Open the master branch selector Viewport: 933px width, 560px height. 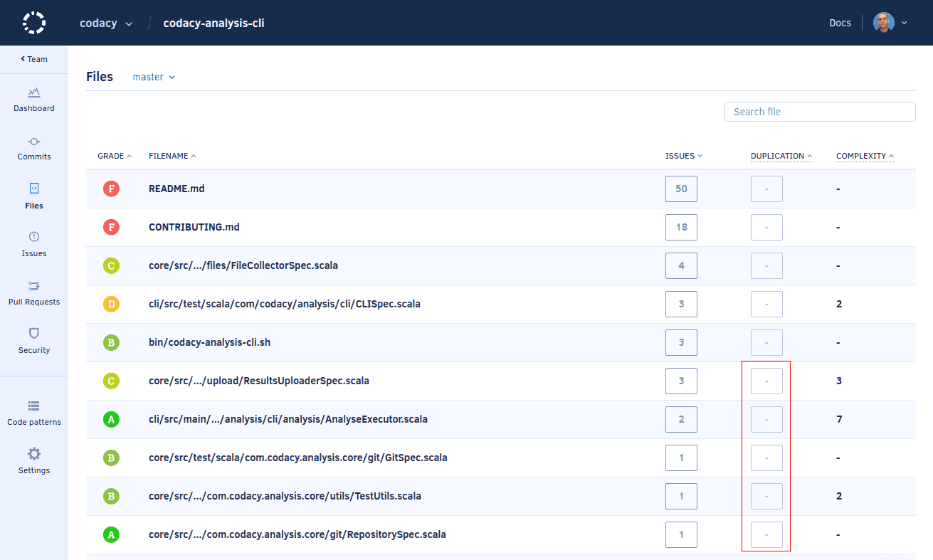[153, 76]
